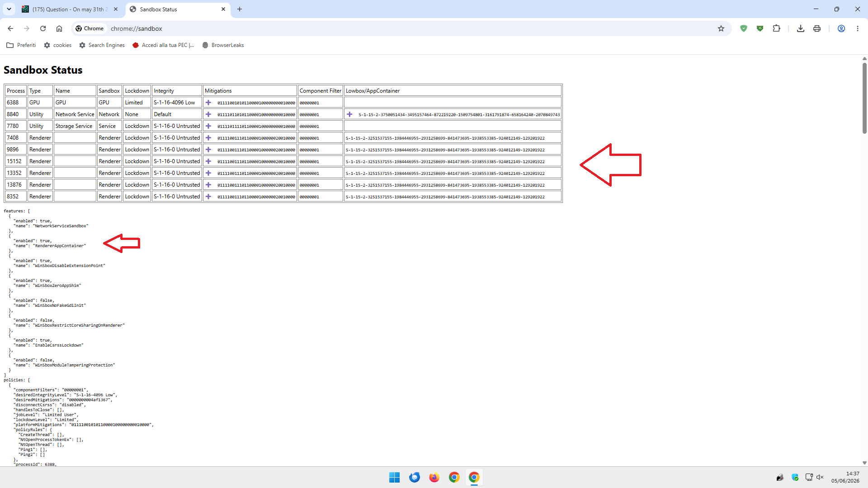Bookmark this page with the star icon
This screenshot has width=868, height=488.
coord(721,28)
